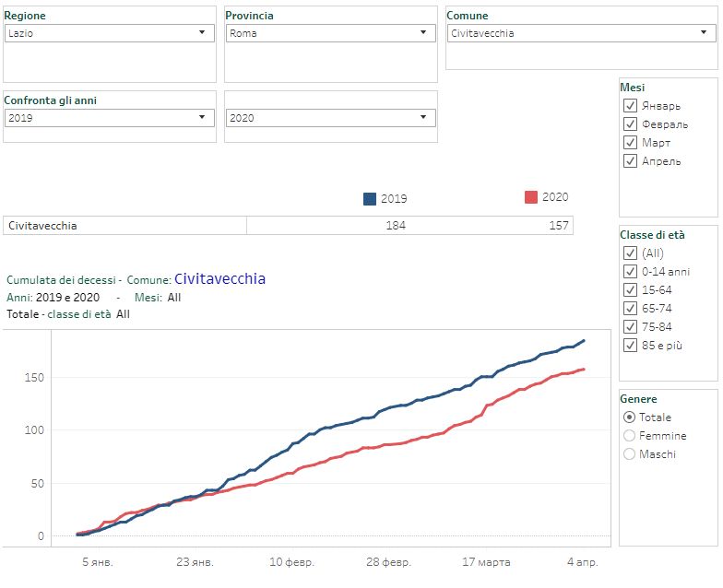This screenshot has height=588, width=723.
Task: Expand the Provincia dropdown showing Roma
Action: click(329, 32)
